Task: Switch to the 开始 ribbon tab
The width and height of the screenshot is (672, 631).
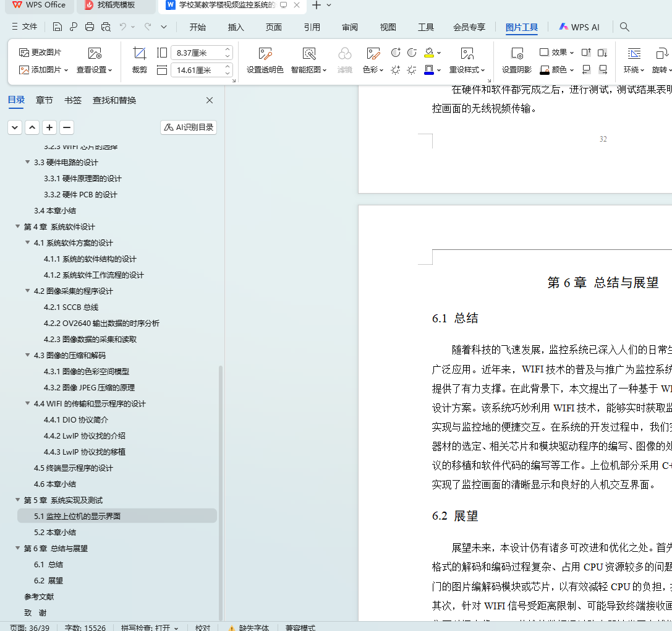Action: point(198,27)
